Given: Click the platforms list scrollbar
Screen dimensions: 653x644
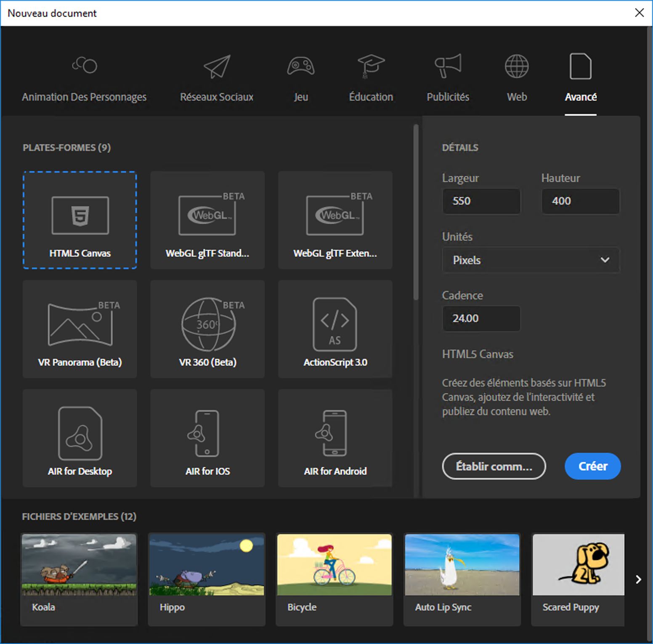Looking at the screenshot, I should click(416, 212).
